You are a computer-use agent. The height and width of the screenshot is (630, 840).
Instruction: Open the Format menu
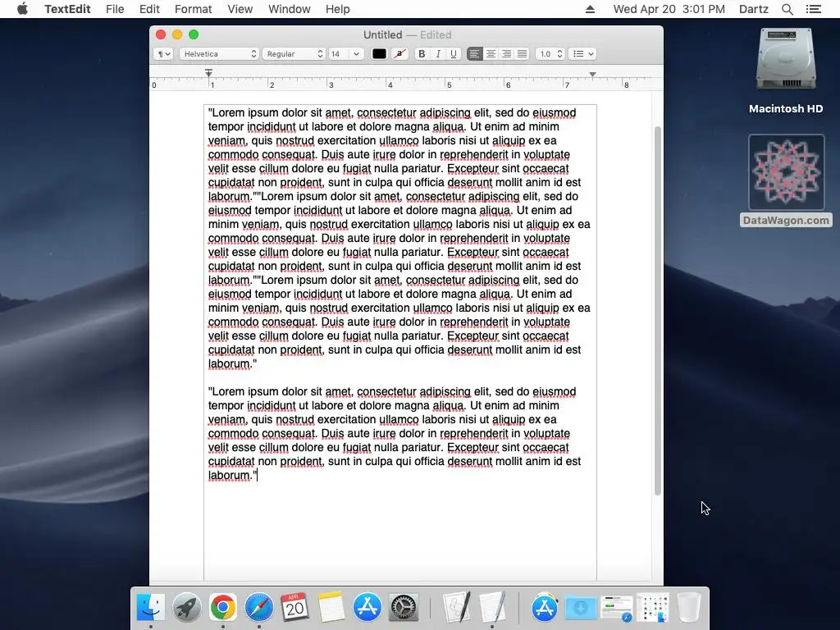tap(194, 9)
